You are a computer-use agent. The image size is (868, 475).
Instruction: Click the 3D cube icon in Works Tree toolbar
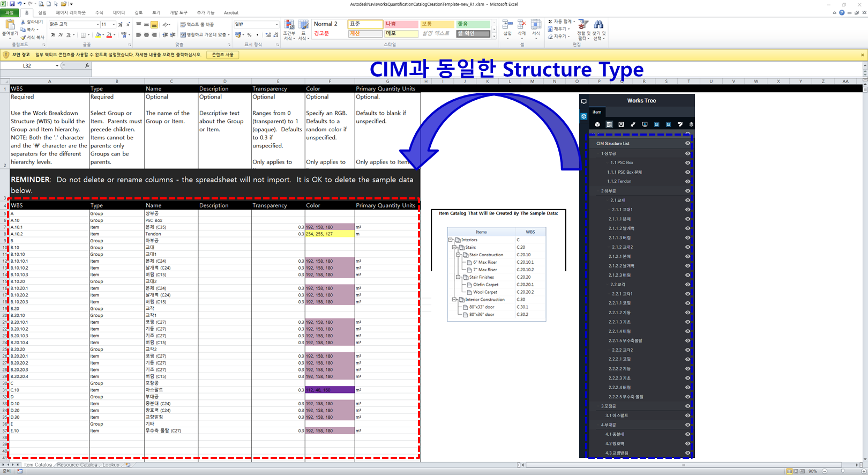pos(597,124)
